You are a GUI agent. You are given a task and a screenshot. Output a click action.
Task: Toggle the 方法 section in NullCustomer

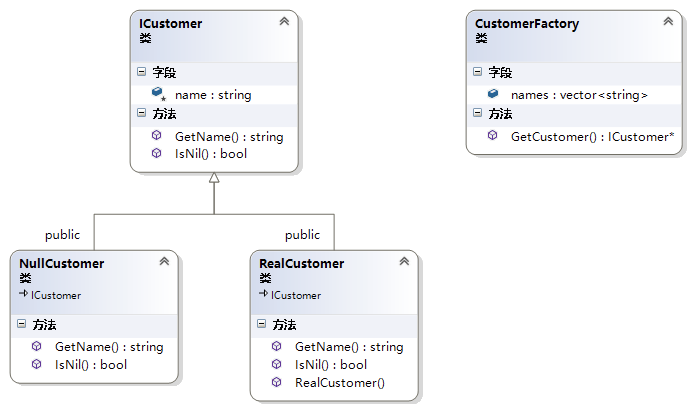coord(21,324)
